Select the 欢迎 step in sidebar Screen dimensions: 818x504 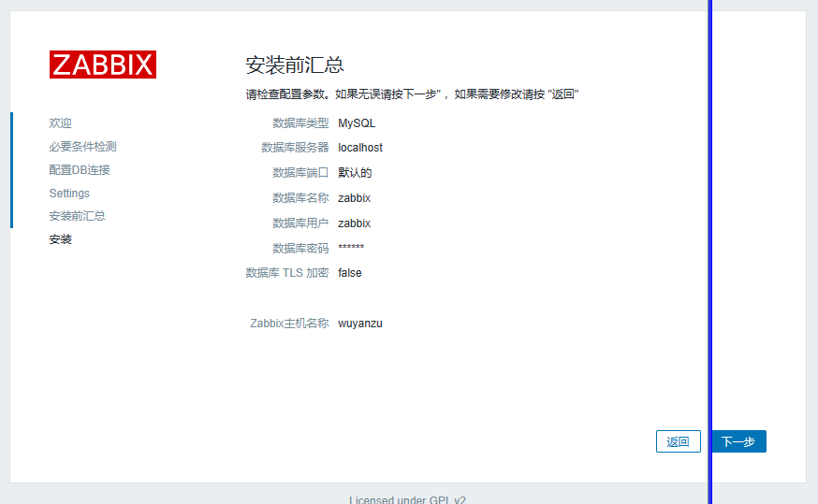pyautogui.click(x=61, y=123)
